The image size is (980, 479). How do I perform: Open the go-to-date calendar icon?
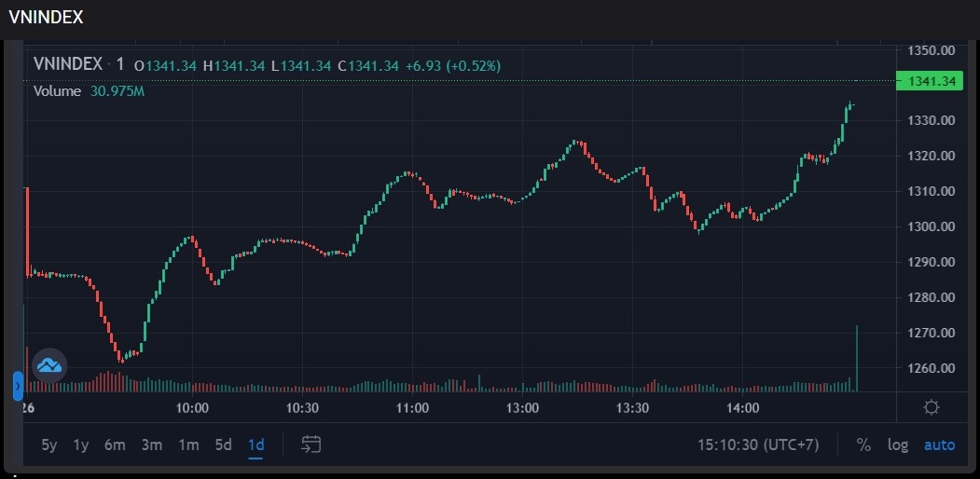pyautogui.click(x=311, y=445)
